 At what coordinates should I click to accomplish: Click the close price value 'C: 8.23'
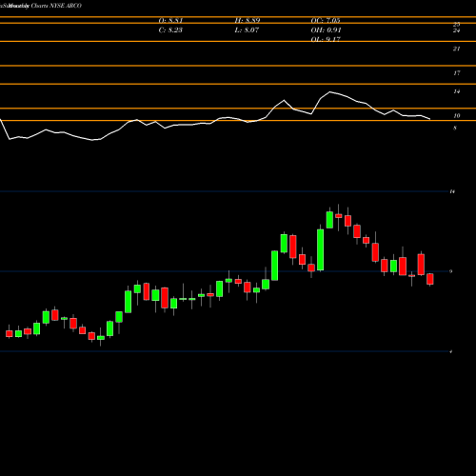point(170,30)
